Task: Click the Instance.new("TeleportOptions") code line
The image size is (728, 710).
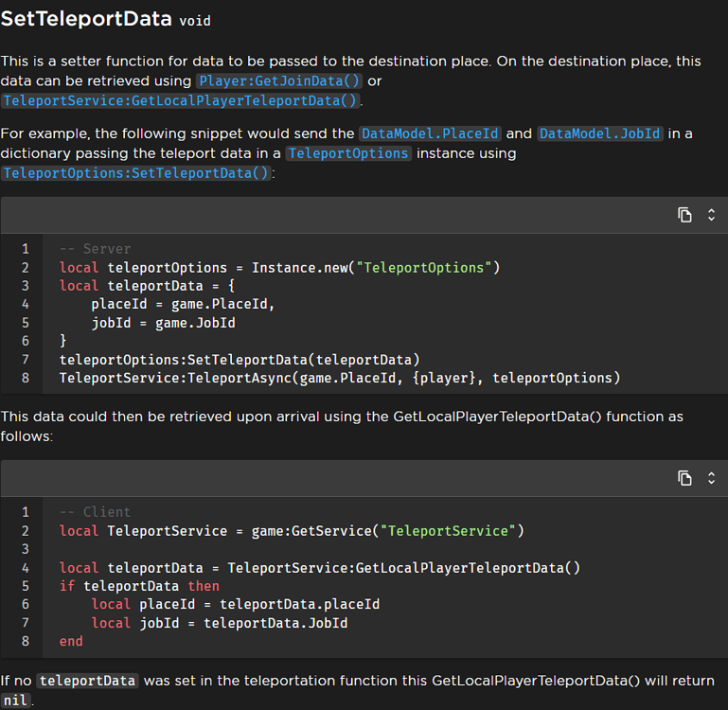Action: tap(279, 268)
